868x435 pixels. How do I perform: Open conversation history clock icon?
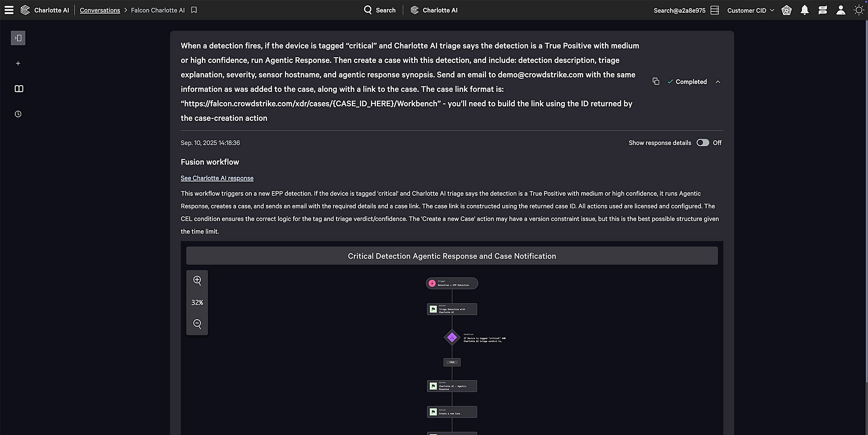(18, 114)
